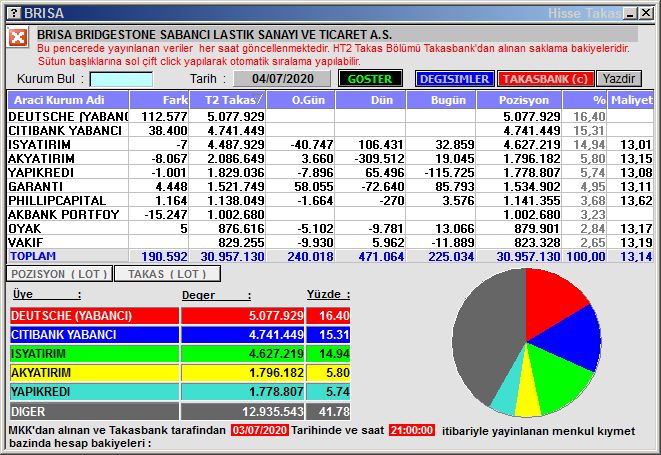Click the red X close icon beside company name
Screen dimensions: 661x455
click(x=18, y=38)
